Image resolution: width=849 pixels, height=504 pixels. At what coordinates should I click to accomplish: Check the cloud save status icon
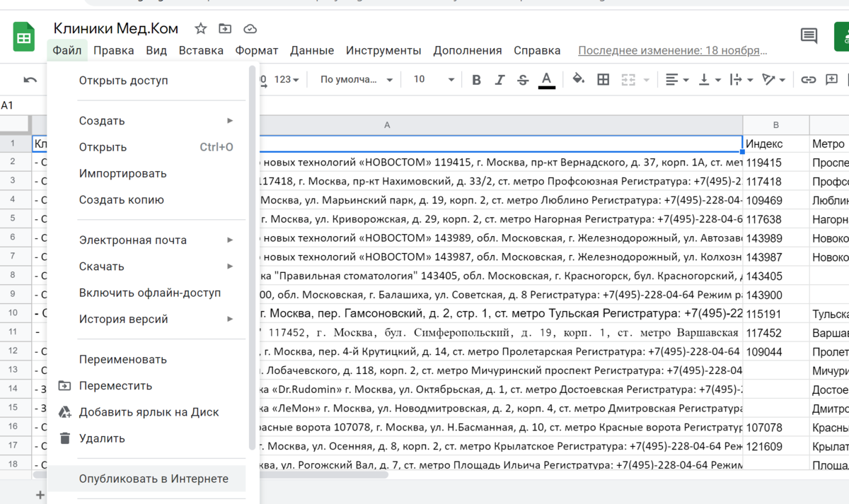click(x=250, y=29)
